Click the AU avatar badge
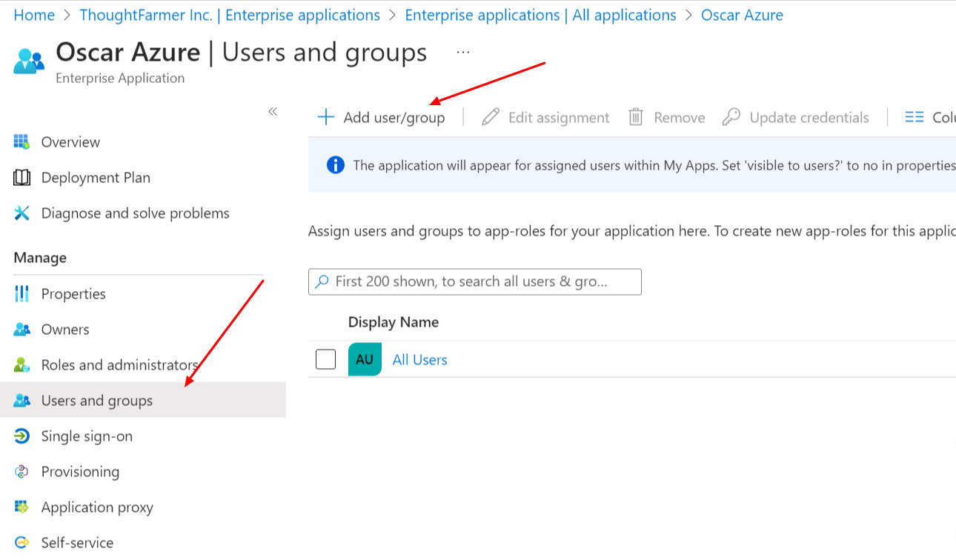Image resolution: width=956 pixels, height=560 pixels. [365, 359]
